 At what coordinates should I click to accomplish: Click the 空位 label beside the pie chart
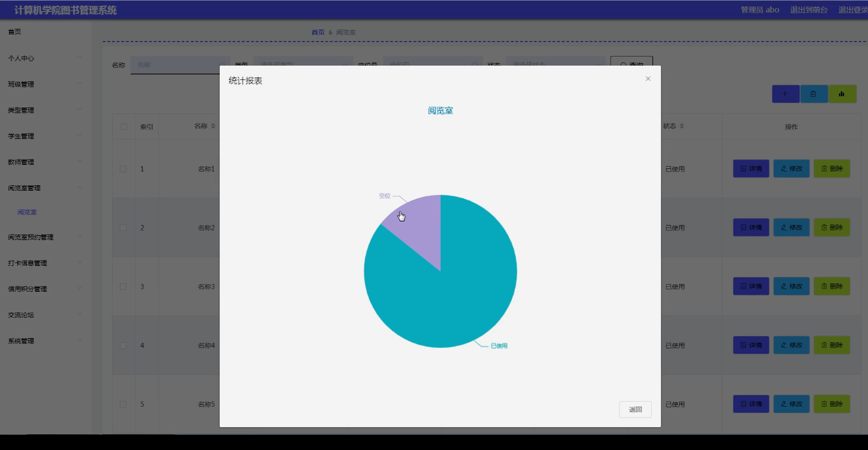385,196
